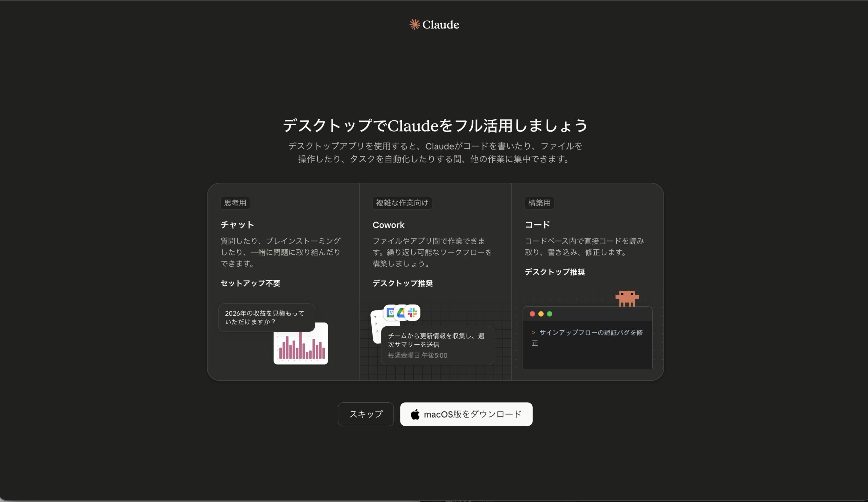Click the Claude wordmark at top
This screenshot has width=868, height=502.
(x=440, y=25)
